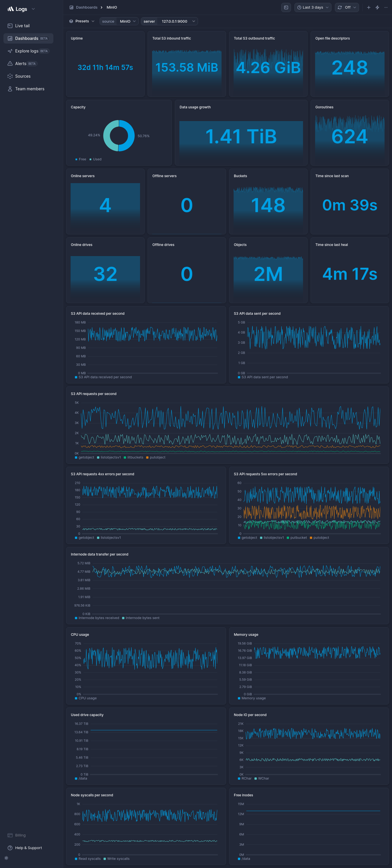This screenshot has height=868, width=392.
Task: Click the Sources dashed-circle icon
Action: (10, 76)
